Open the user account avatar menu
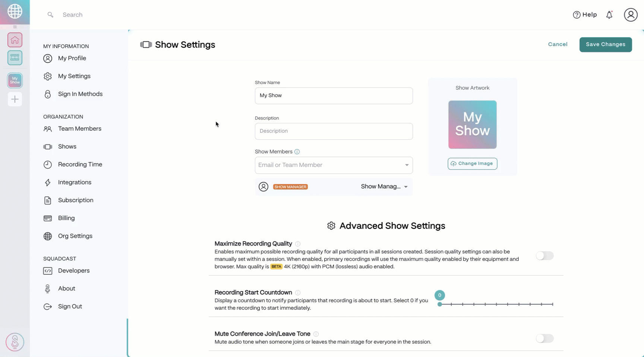 (x=631, y=15)
